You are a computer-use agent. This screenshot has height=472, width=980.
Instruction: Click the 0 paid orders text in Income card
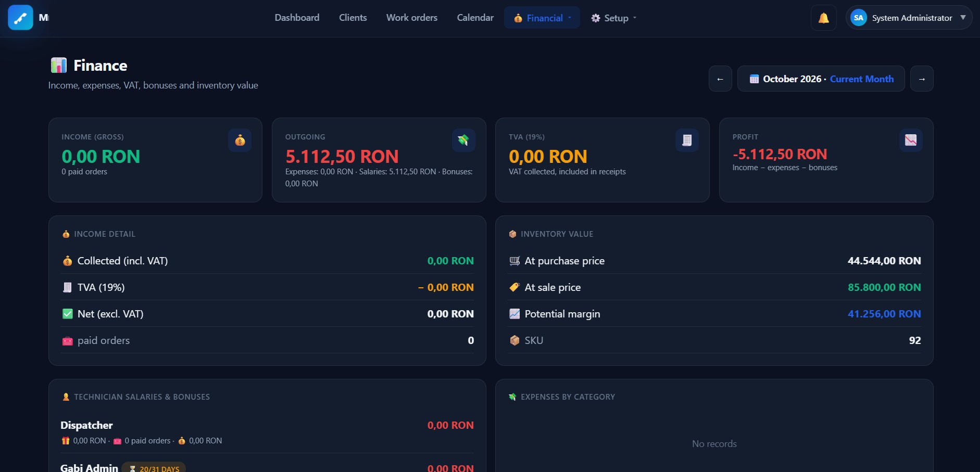[84, 172]
